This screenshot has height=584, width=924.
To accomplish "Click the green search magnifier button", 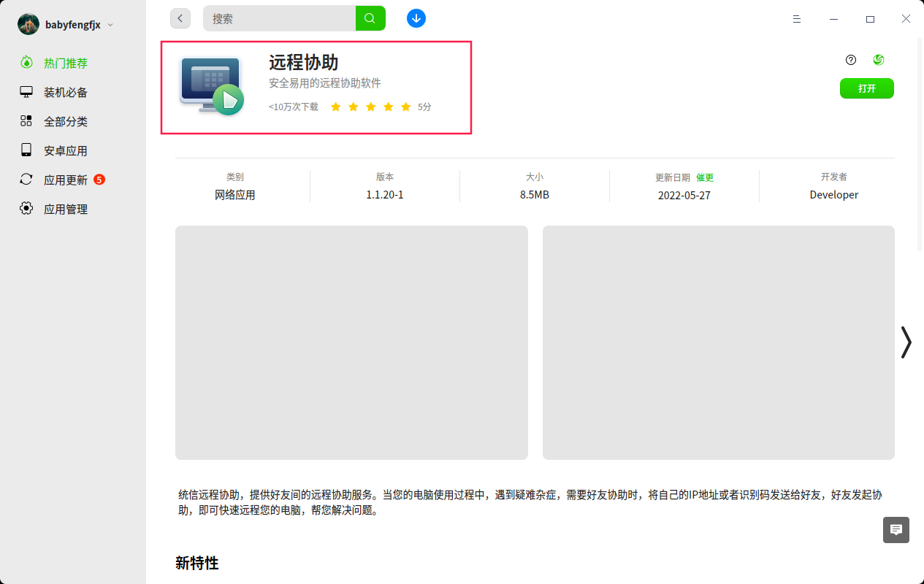I will [x=370, y=18].
